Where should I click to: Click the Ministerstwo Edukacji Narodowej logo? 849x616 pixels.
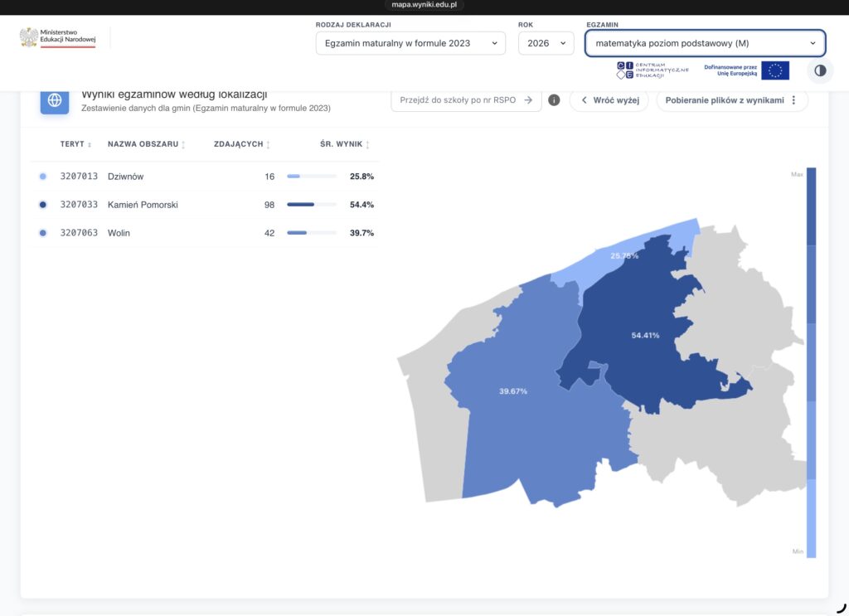click(x=58, y=37)
